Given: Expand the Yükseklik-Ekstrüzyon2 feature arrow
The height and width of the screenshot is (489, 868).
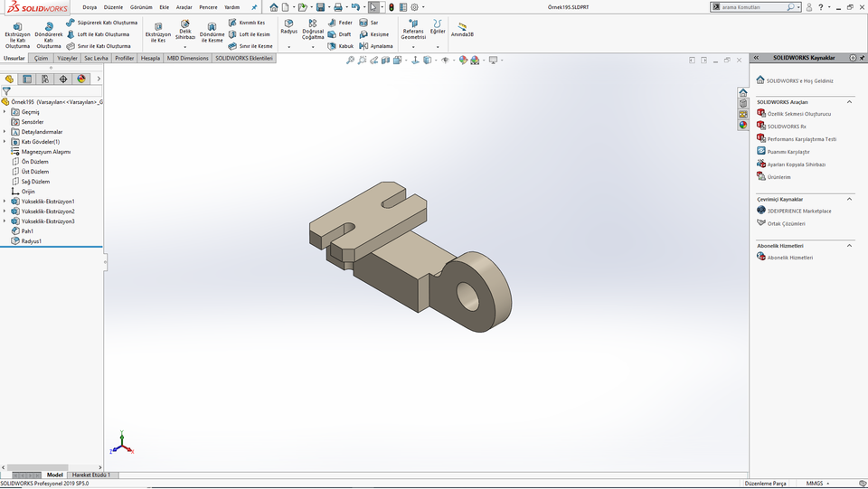Looking at the screenshot, I should (5, 212).
